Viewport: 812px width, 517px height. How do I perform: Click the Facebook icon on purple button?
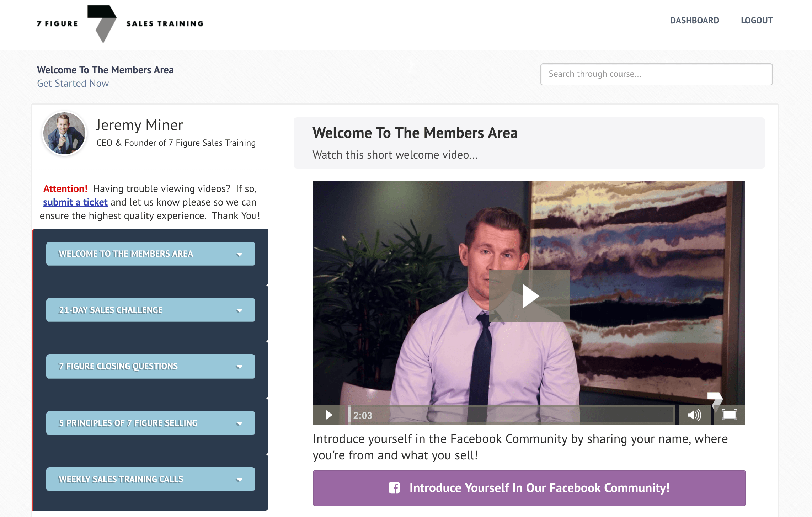click(x=394, y=488)
